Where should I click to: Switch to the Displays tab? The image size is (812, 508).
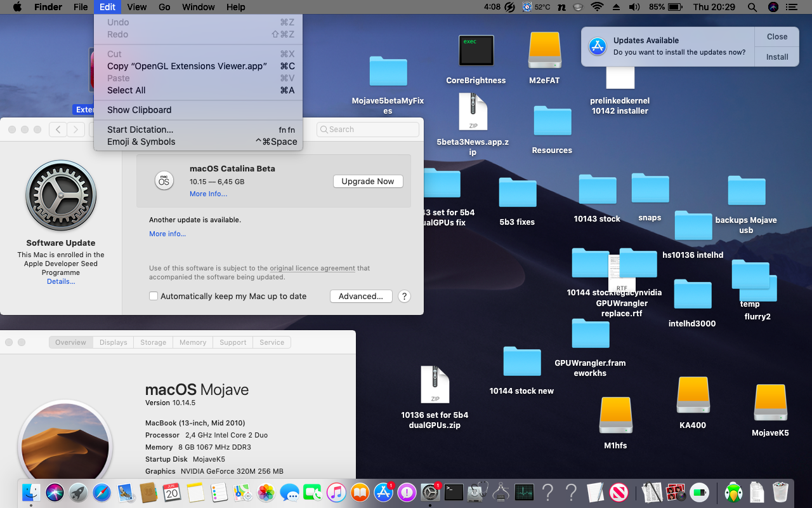[114, 342]
